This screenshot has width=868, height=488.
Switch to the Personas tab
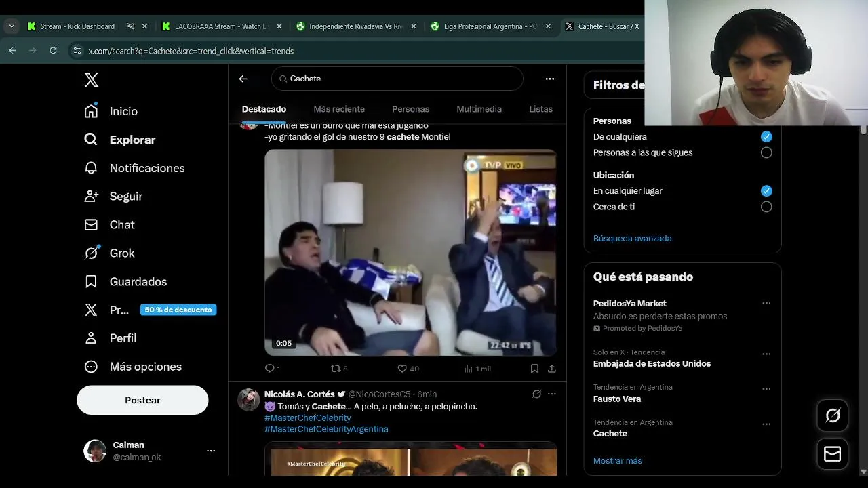[410, 109]
